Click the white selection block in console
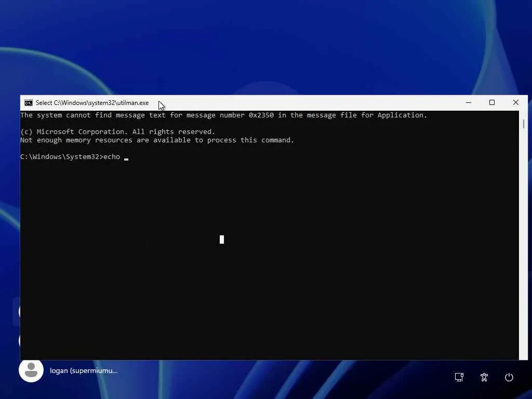The width and height of the screenshot is (532, 399). click(x=222, y=240)
